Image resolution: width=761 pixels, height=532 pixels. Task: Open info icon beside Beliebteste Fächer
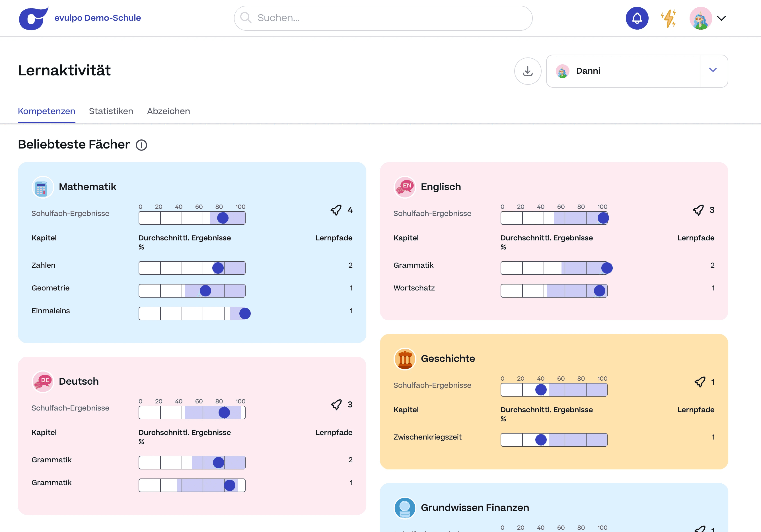(141, 145)
